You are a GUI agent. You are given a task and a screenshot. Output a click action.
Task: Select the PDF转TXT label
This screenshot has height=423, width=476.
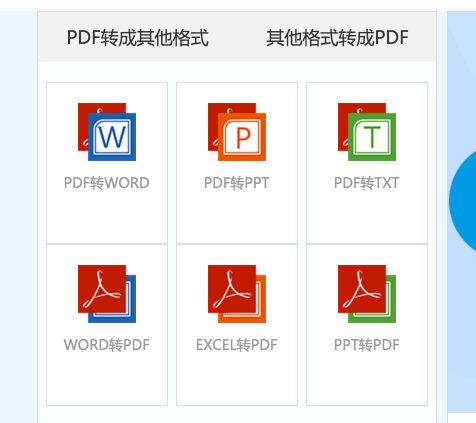367,183
